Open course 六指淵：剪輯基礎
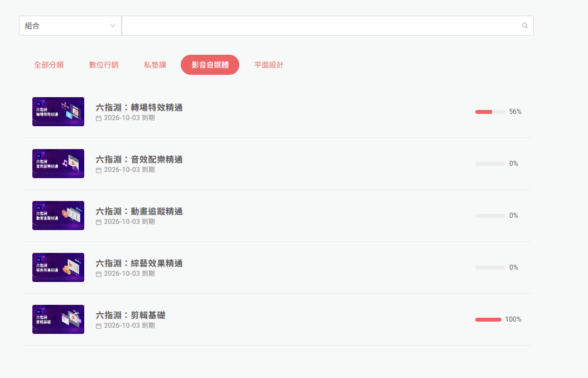The height and width of the screenshot is (378, 588). pos(131,315)
